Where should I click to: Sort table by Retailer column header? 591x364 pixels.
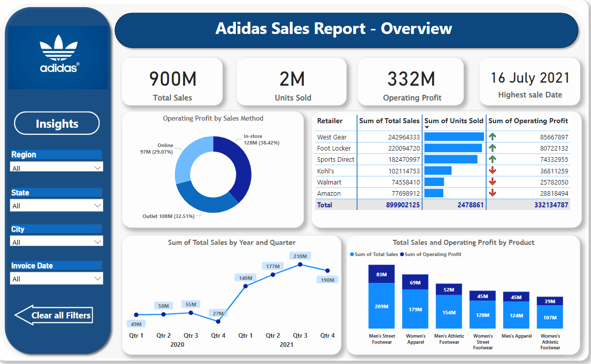[x=330, y=121]
